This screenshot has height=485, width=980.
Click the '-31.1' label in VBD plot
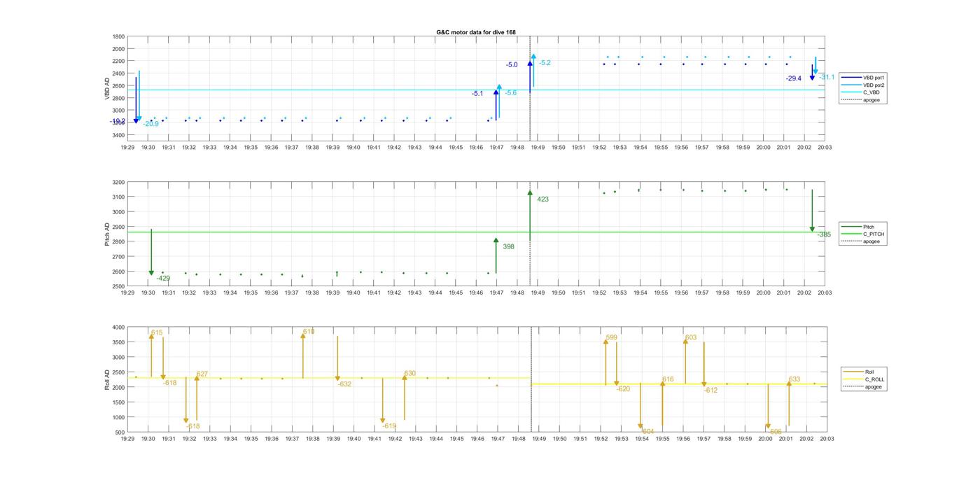(x=827, y=77)
